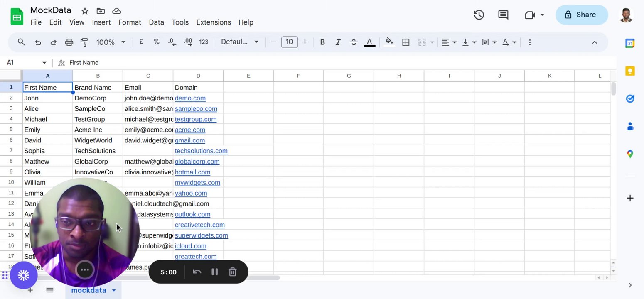Pause the screen recording
The width and height of the screenshot is (644, 299).
tap(215, 272)
